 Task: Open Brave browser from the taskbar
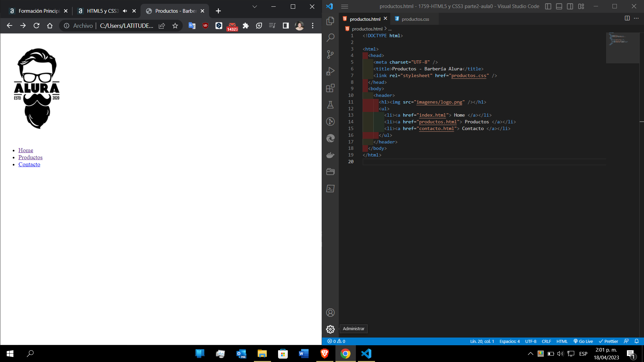[x=325, y=354]
